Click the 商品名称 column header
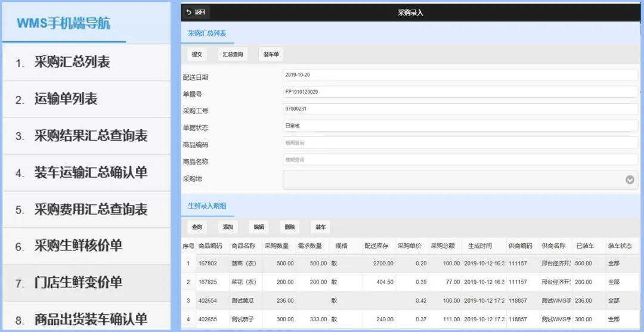 coord(243,246)
